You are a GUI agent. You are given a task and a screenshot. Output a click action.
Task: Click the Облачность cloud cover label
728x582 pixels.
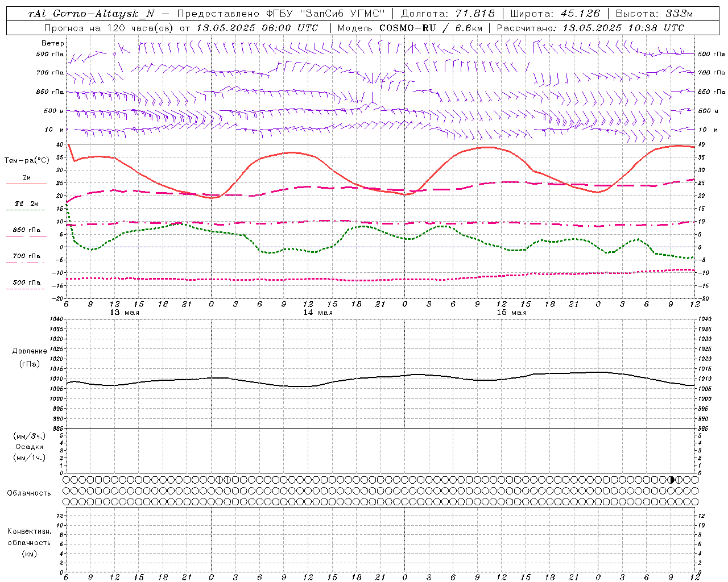click(29, 493)
